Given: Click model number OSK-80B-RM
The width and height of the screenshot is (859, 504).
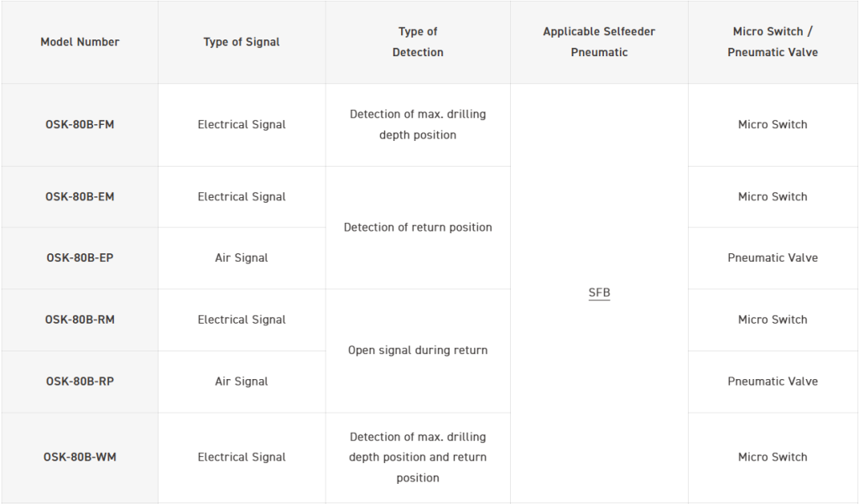Looking at the screenshot, I should pos(80,320).
